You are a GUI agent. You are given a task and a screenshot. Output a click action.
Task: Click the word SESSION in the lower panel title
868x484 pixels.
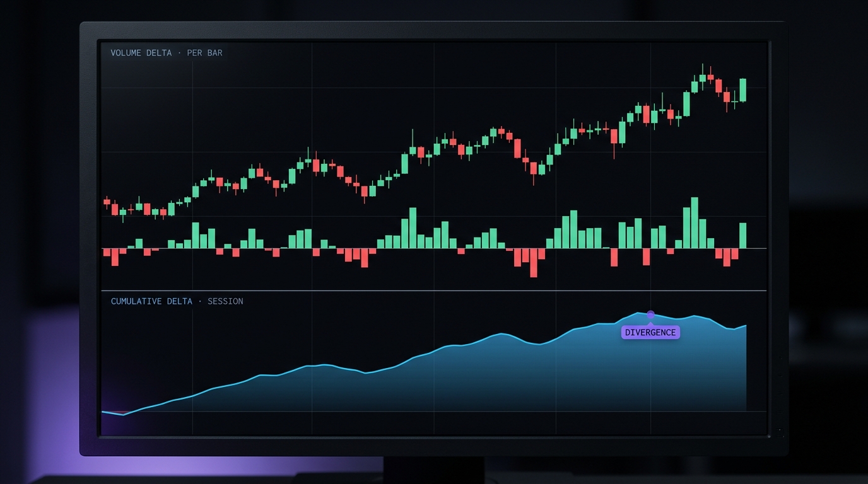(x=225, y=301)
